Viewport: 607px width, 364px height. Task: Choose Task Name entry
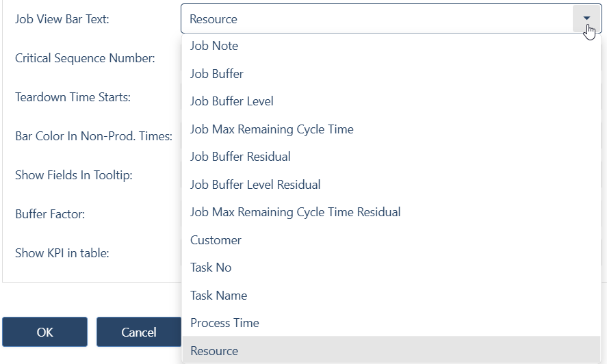tap(391, 296)
